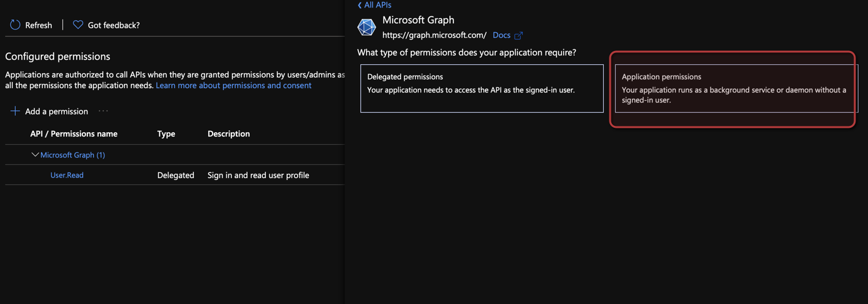Click the Microsoft Graph panel title
The width and height of the screenshot is (868, 304).
point(418,20)
